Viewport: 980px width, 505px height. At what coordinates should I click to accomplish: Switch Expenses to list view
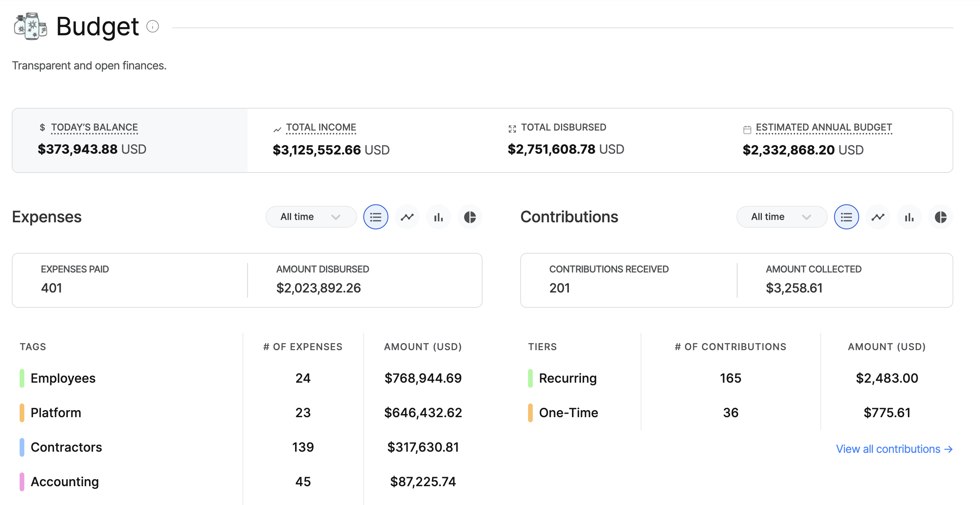375,217
